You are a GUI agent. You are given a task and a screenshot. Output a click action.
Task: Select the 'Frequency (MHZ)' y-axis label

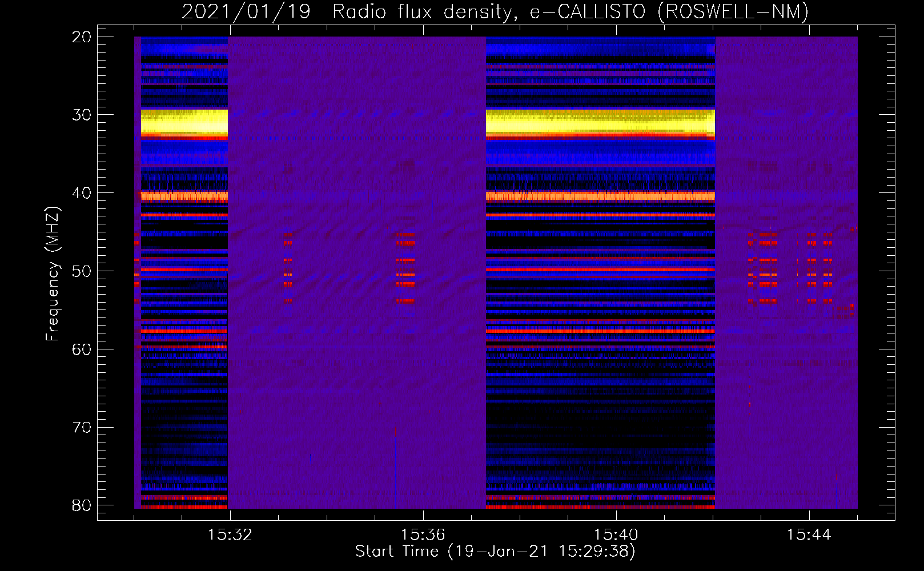coord(53,274)
